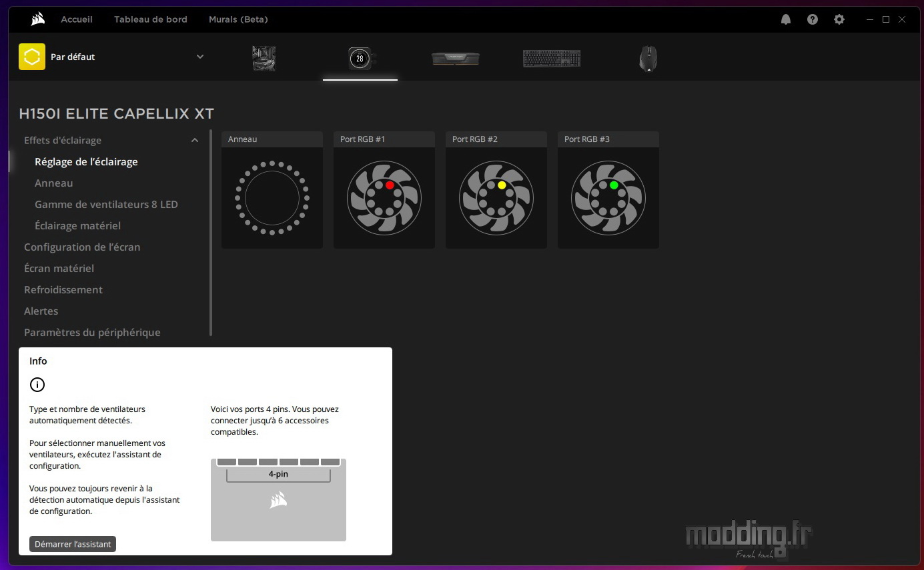Open Éclairage matériel
Image resolution: width=924 pixels, height=570 pixels.
(77, 225)
